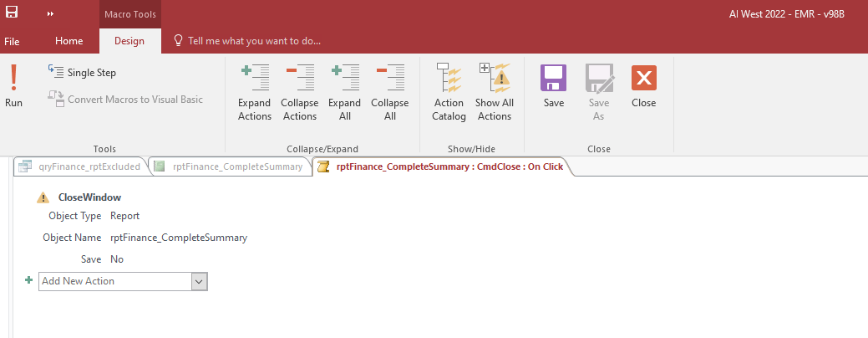This screenshot has height=338, width=868.
Task: Click the Single Step icon
Action: click(x=56, y=71)
